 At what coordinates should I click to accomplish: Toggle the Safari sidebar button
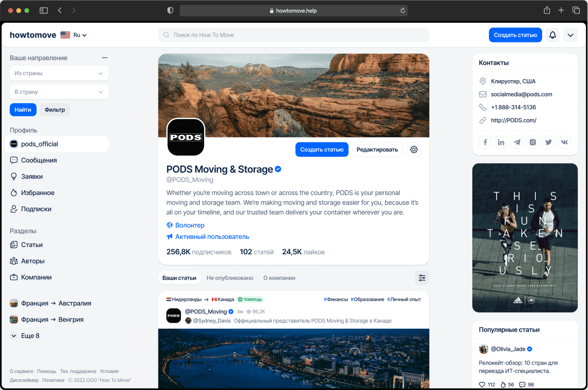(44, 10)
